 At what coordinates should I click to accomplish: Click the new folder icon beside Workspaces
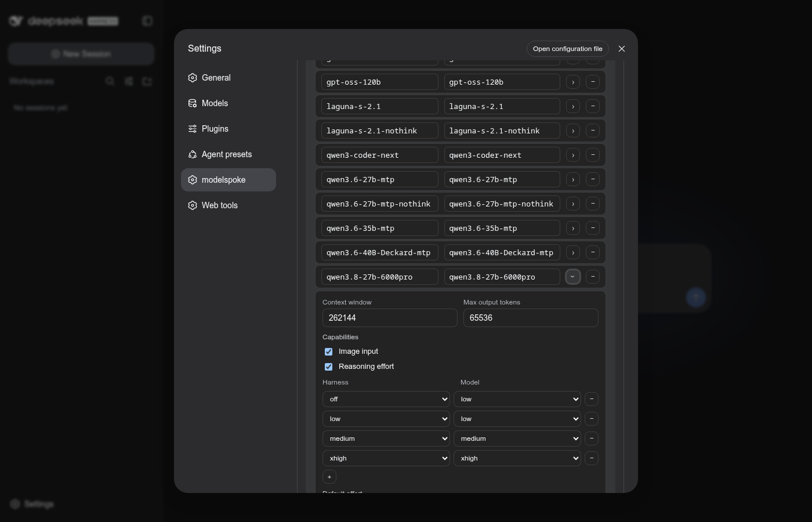(147, 81)
